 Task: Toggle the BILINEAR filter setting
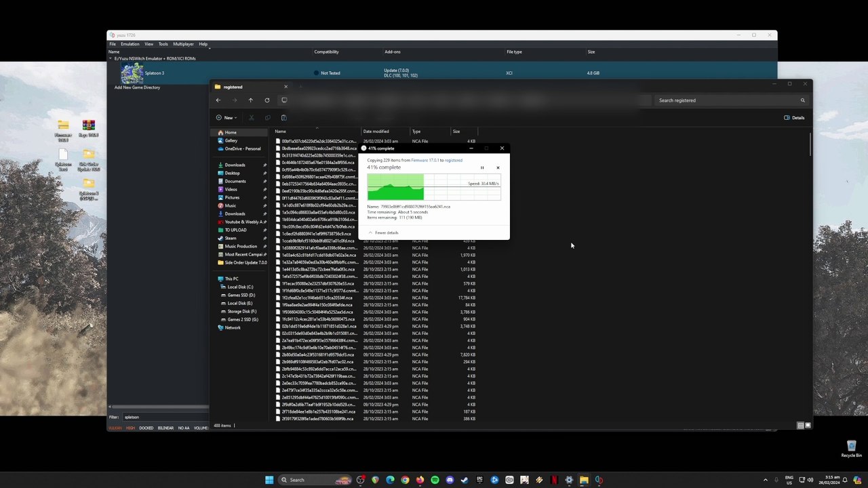(165, 428)
